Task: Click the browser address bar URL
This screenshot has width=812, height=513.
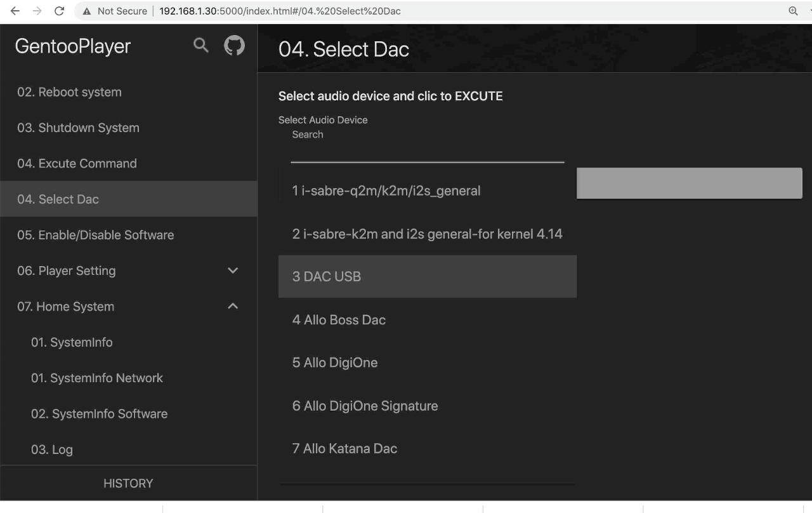Action: coord(280,11)
